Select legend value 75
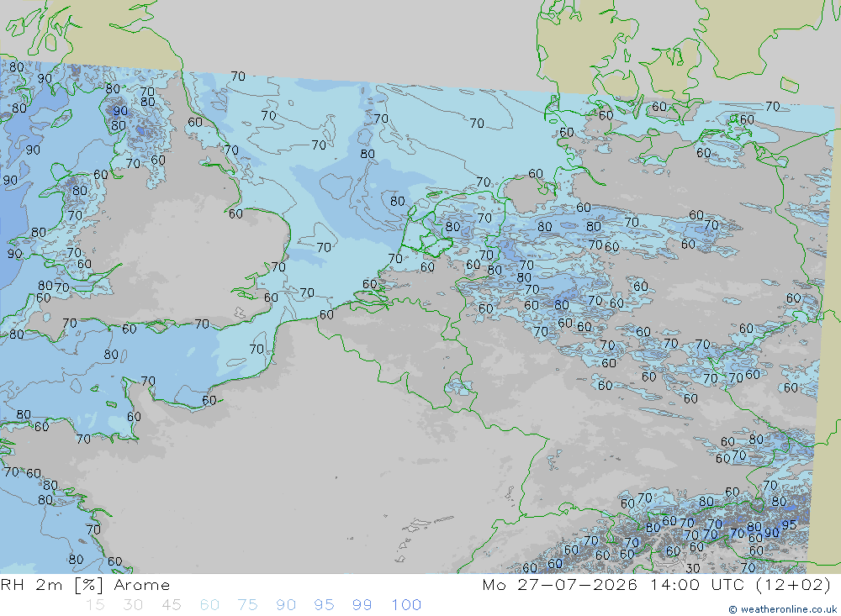This screenshot has width=841, height=616. pyautogui.click(x=248, y=605)
